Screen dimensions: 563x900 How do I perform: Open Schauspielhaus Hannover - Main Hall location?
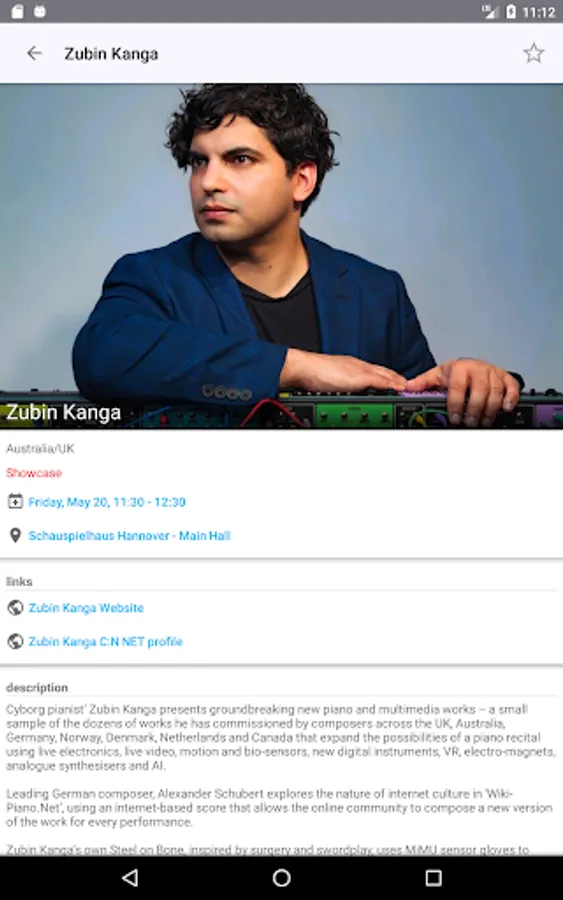[129, 536]
